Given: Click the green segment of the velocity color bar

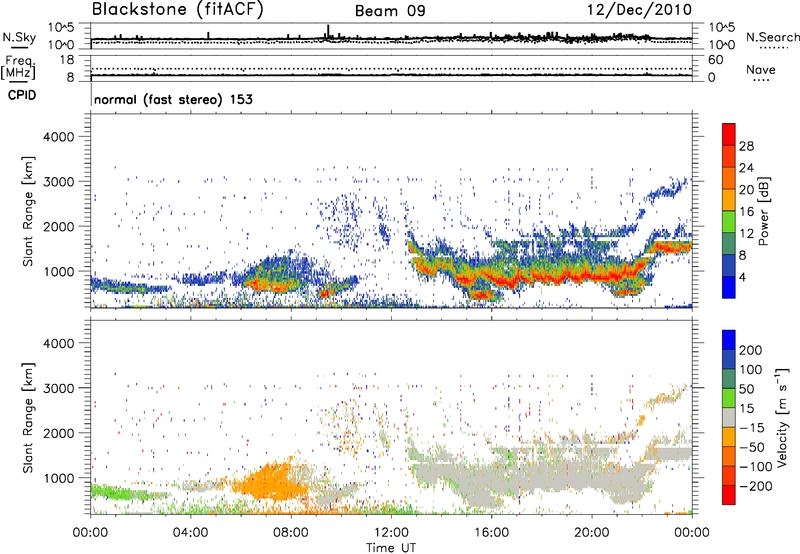Looking at the screenshot, I should coord(729,398).
